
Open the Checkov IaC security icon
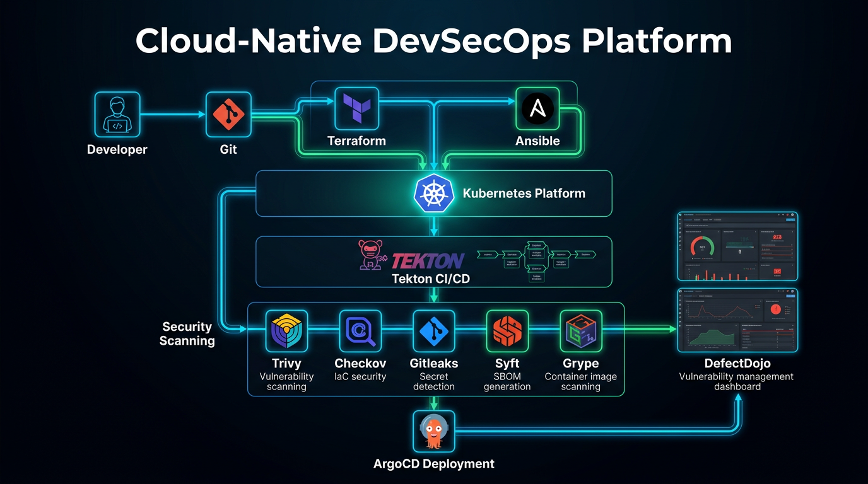click(x=360, y=331)
